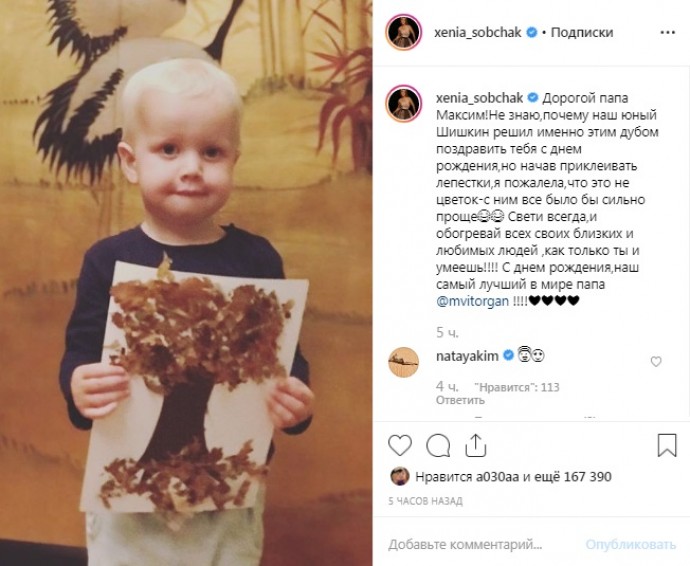Share the post via arrow icon
The image size is (690, 566).
click(476, 445)
